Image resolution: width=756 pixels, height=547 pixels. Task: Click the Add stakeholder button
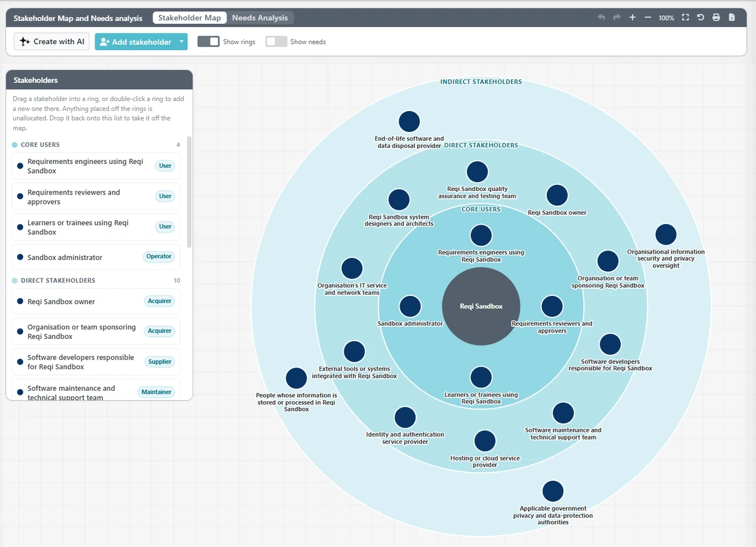[136, 42]
